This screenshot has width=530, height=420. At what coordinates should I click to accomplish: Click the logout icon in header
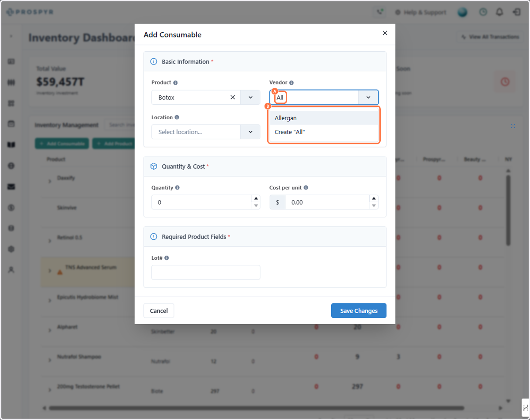pyautogui.click(x=516, y=12)
